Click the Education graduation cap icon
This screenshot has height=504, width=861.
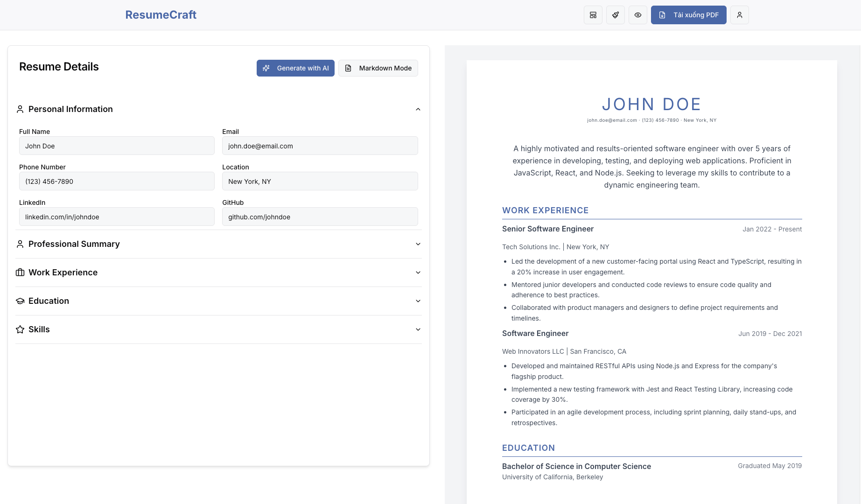click(x=20, y=301)
